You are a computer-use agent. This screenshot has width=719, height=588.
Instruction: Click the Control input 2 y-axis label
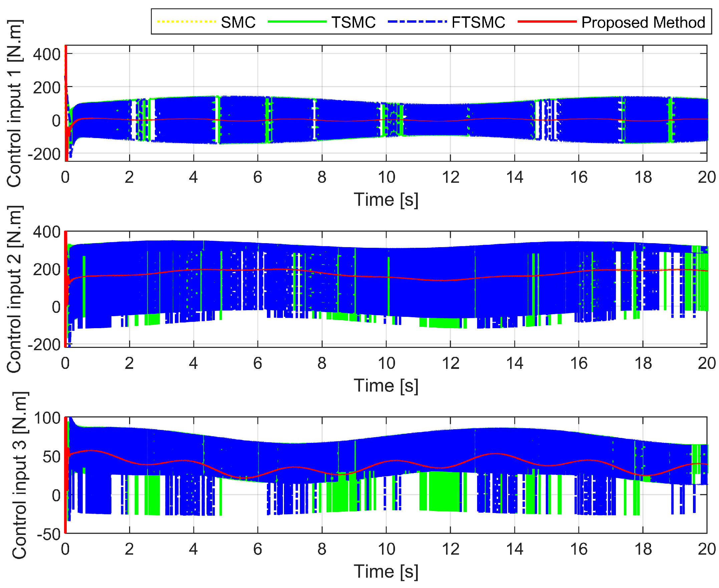pos(15,289)
